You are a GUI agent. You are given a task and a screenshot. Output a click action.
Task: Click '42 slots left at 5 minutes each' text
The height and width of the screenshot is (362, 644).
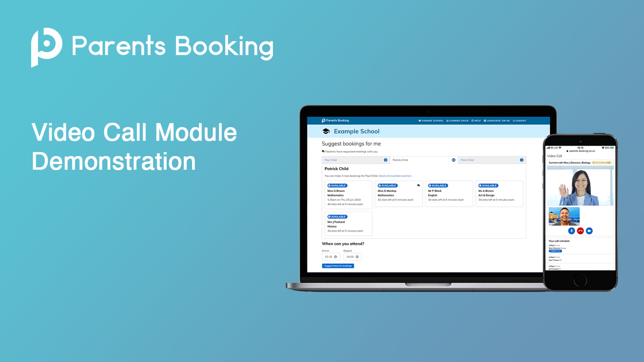coord(396,200)
